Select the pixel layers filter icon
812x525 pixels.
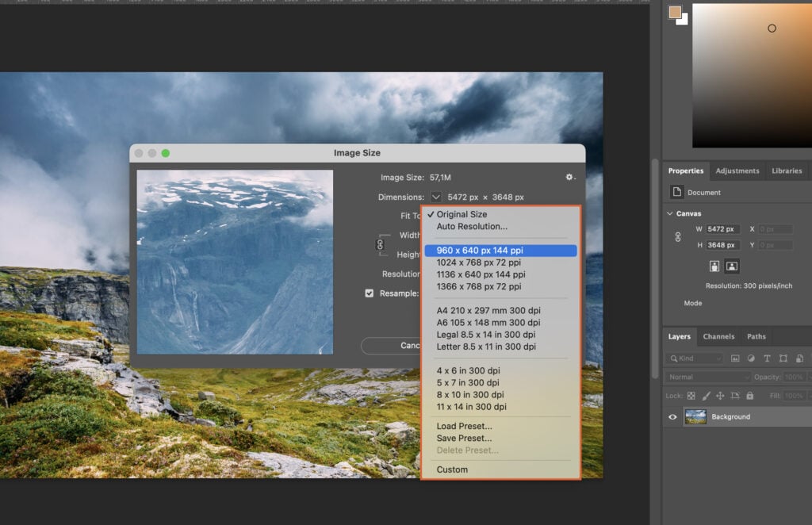[736, 358]
